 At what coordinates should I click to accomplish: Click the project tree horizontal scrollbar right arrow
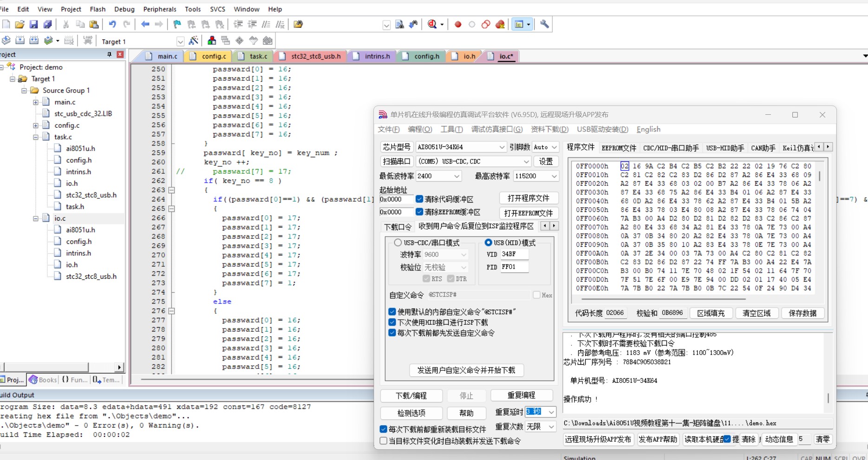click(x=119, y=367)
